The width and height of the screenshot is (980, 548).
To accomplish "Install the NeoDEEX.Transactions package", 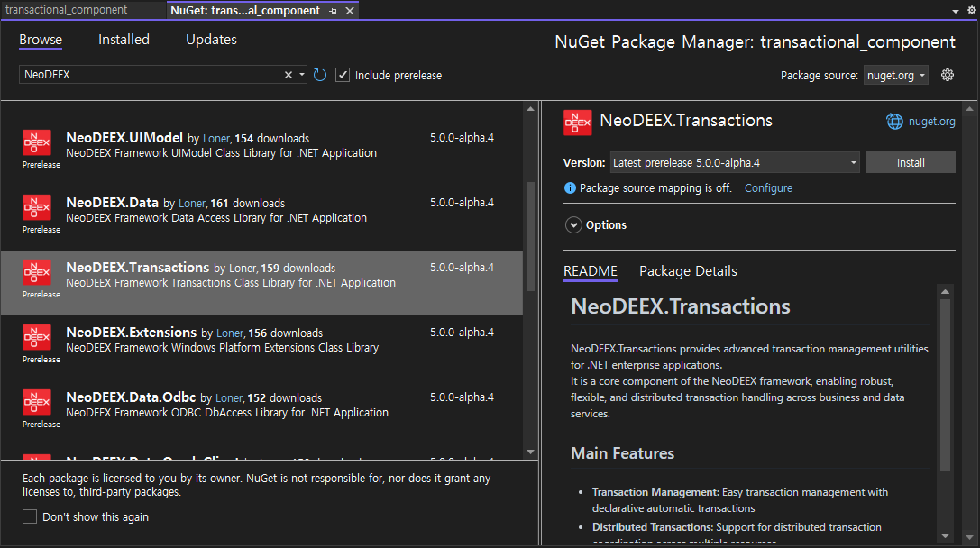I will point(910,163).
